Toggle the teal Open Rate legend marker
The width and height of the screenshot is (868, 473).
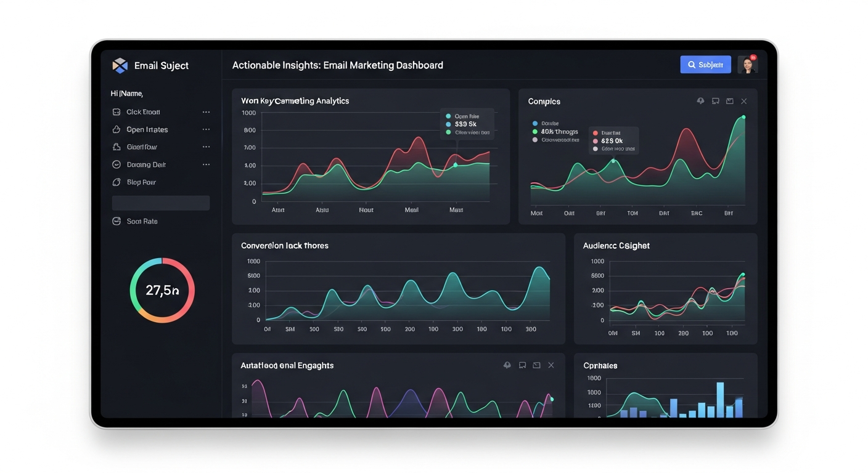448,116
